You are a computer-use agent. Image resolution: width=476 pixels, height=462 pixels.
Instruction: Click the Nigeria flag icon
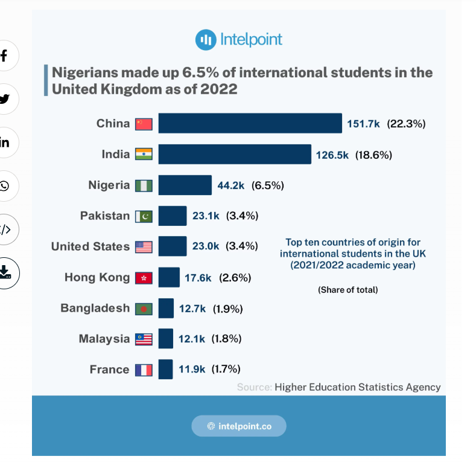pyautogui.click(x=144, y=185)
